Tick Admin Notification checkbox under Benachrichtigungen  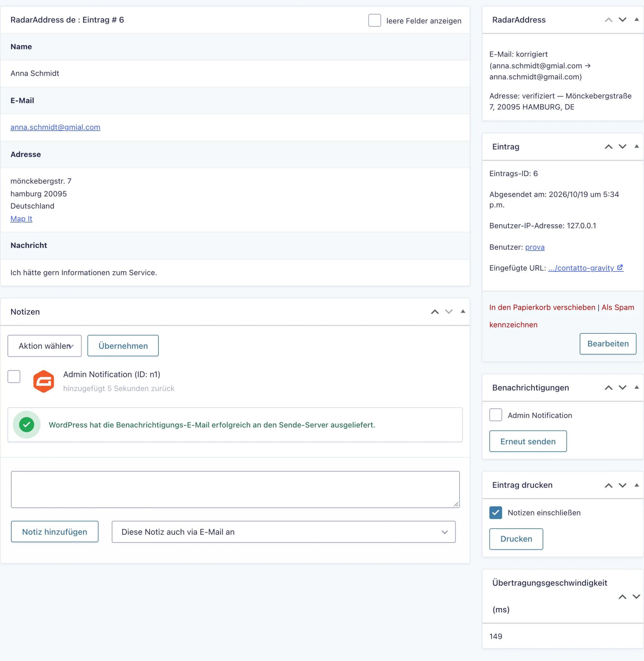(496, 415)
